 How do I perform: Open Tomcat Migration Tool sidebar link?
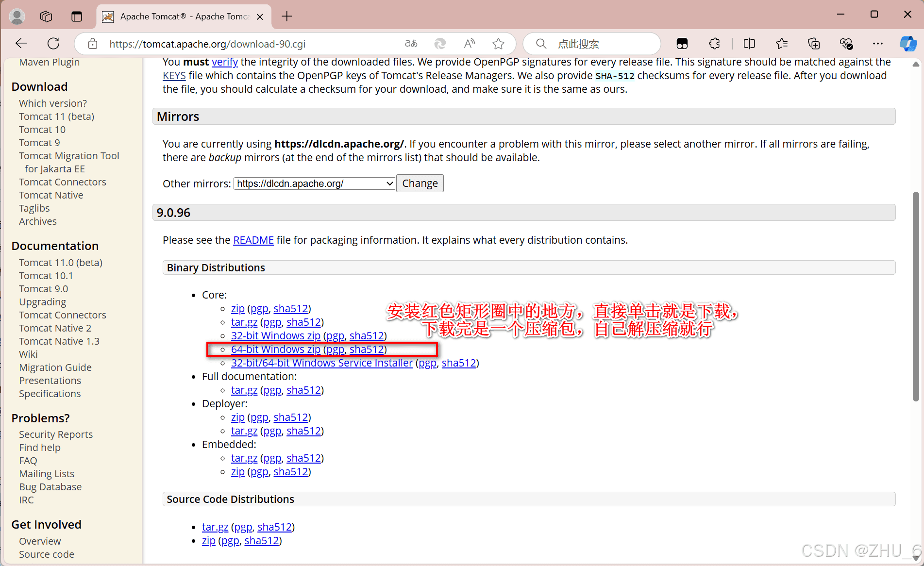69,162
